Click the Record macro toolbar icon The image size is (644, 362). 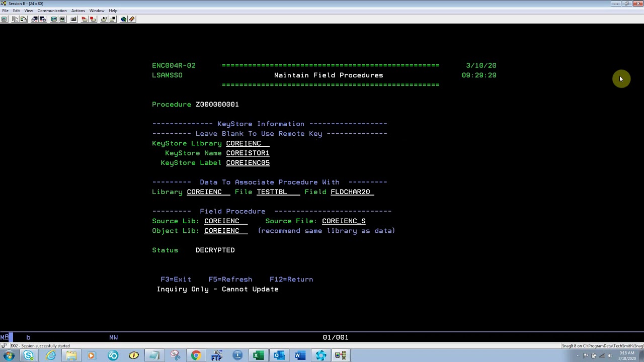click(84, 19)
